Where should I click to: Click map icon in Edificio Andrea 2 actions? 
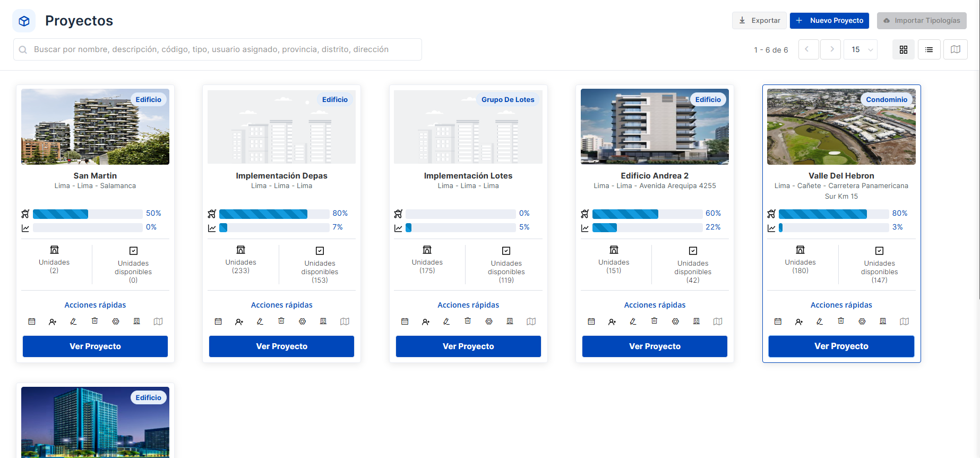tap(718, 321)
